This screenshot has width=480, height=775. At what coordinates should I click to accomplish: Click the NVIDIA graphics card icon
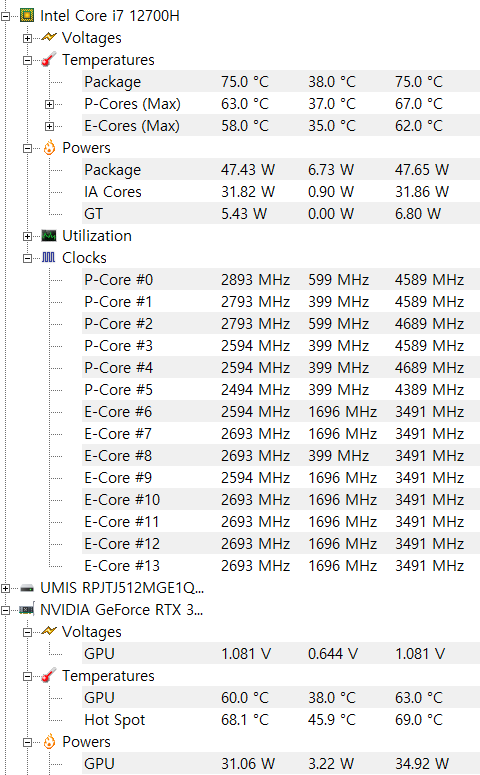(27, 610)
